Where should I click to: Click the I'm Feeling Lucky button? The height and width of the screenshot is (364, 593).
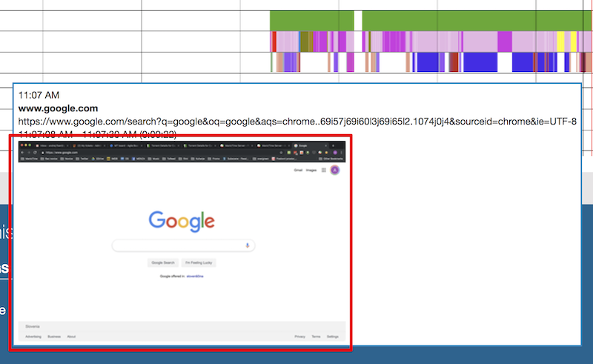(x=199, y=262)
